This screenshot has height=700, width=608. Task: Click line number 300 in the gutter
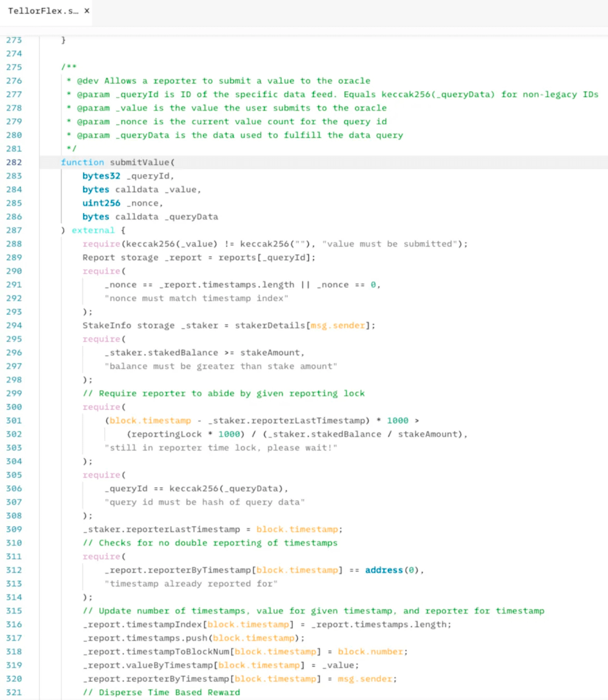click(x=14, y=407)
